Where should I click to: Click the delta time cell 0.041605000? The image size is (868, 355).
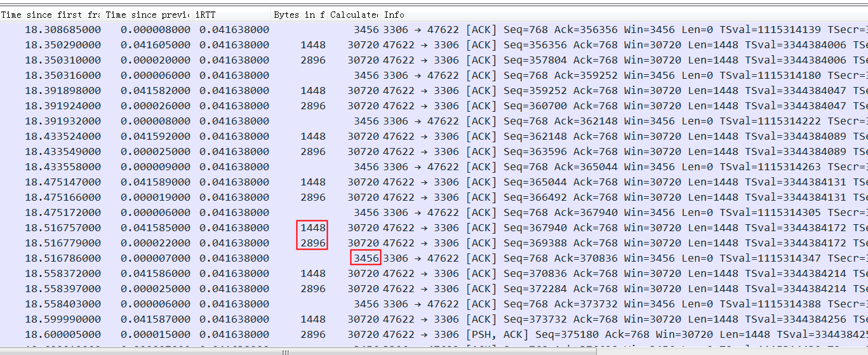(x=156, y=45)
